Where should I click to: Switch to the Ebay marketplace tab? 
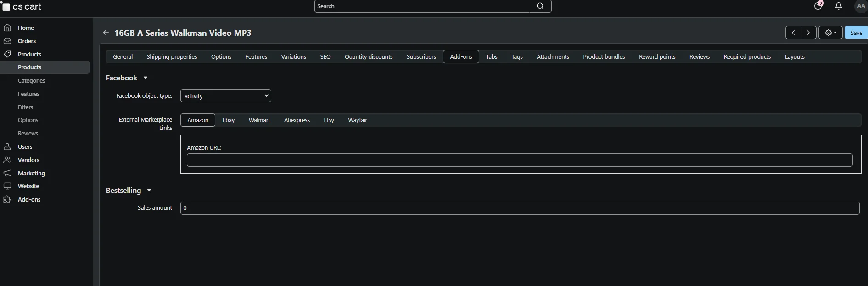point(228,120)
